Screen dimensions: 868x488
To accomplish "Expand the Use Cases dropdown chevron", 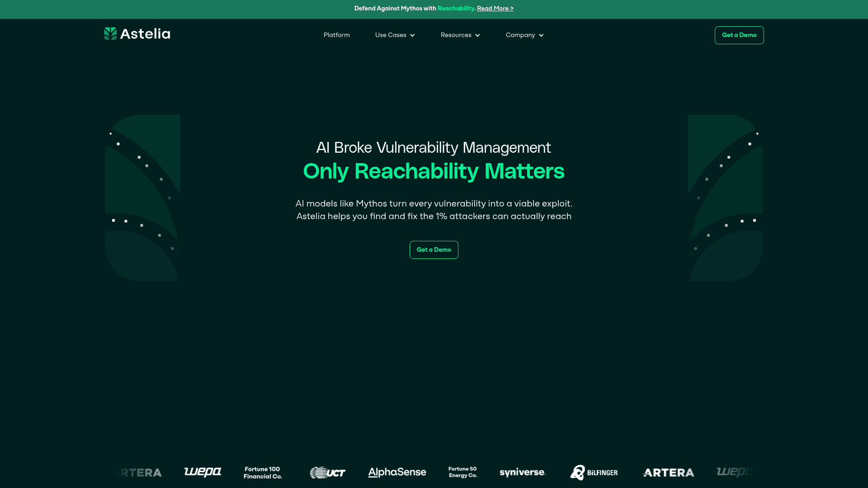I will pos(412,36).
